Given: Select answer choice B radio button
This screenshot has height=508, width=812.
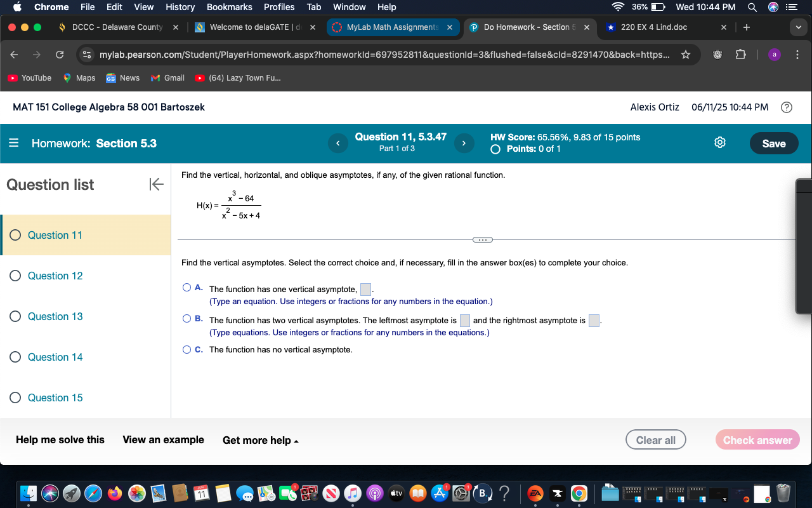Looking at the screenshot, I should pos(187,318).
